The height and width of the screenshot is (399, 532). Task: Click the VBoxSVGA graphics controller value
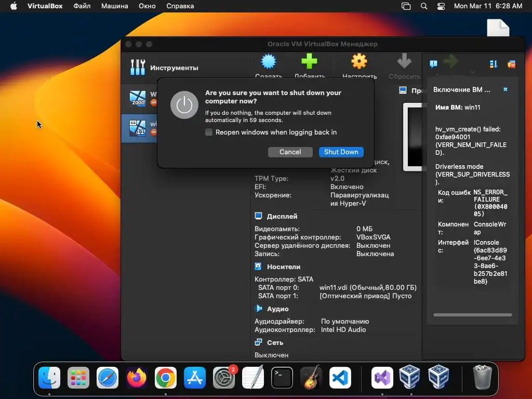(373, 237)
